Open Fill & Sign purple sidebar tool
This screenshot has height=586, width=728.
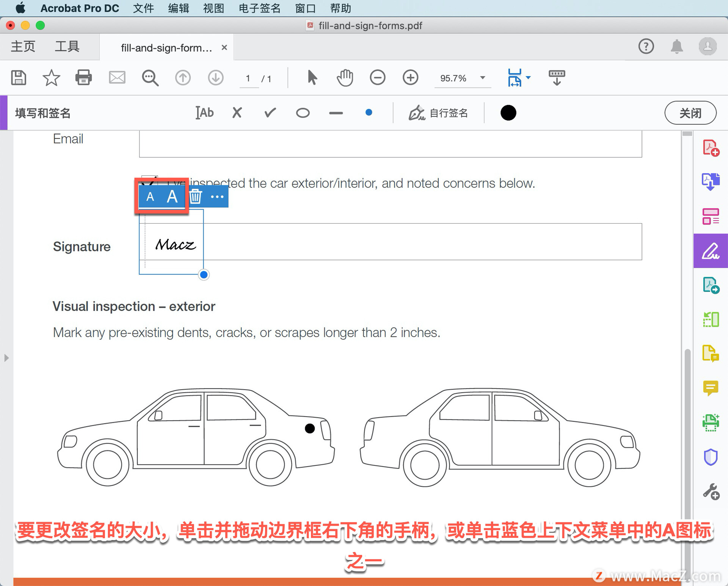pos(711,251)
